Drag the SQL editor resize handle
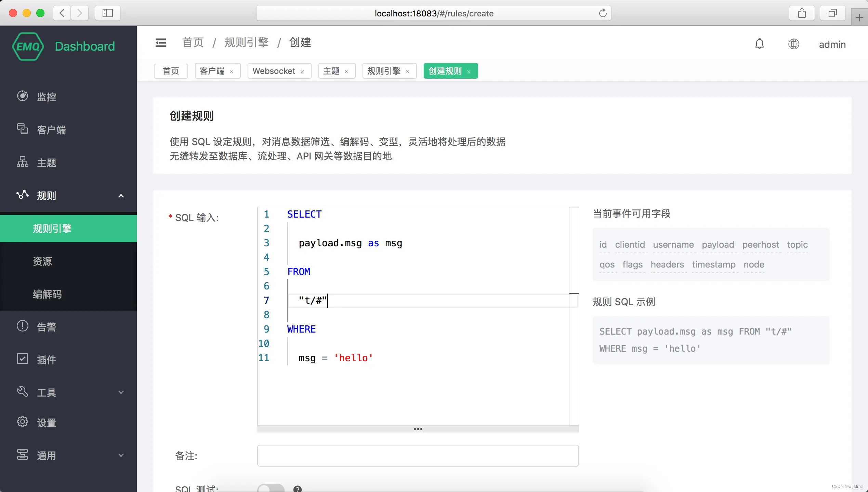The image size is (868, 492). point(418,429)
